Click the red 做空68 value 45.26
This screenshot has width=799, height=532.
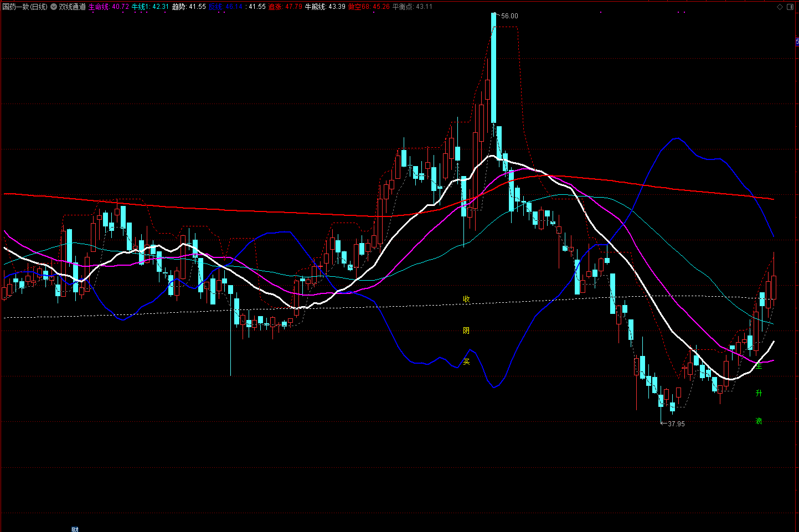click(381, 7)
